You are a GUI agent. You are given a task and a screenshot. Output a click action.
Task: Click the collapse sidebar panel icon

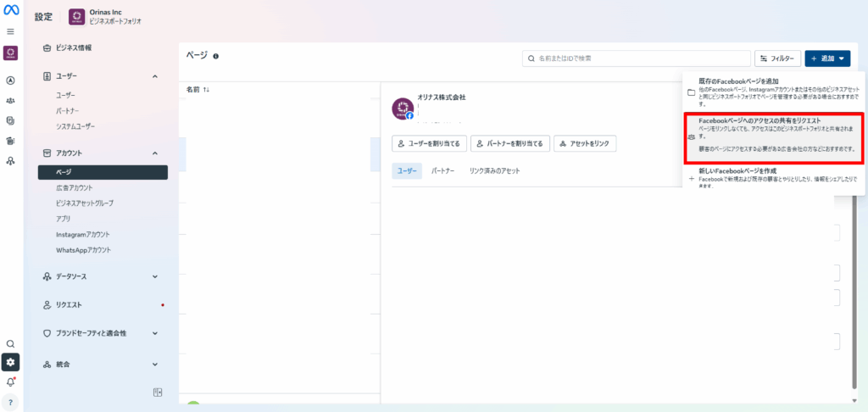pos(157,392)
